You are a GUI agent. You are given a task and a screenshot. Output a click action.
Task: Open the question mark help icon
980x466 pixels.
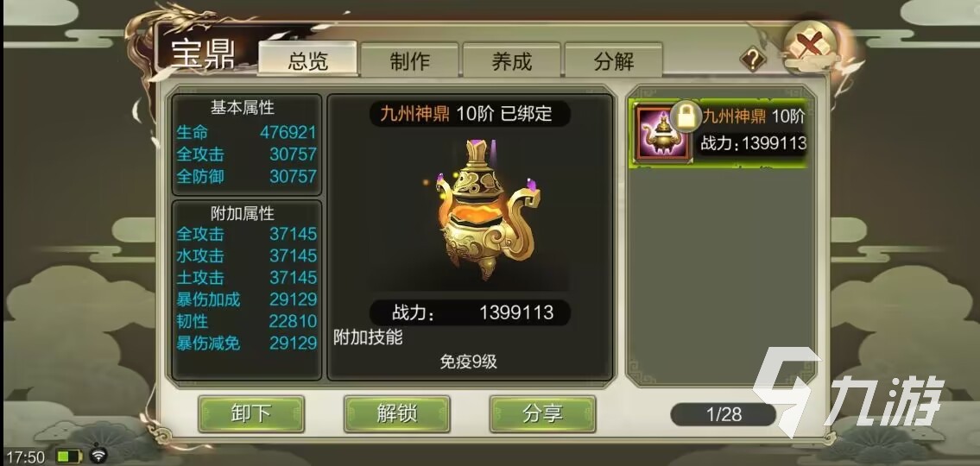[x=753, y=60]
